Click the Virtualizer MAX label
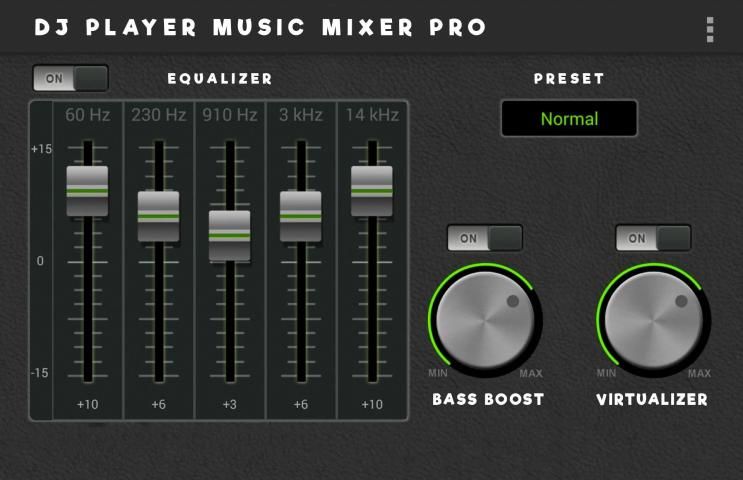Viewport: 743px width, 480px height. (x=699, y=374)
